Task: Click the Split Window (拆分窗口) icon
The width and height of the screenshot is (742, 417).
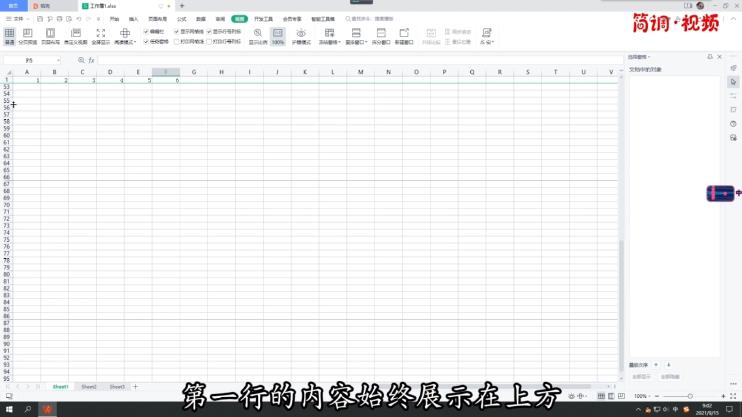Action: tap(380, 36)
